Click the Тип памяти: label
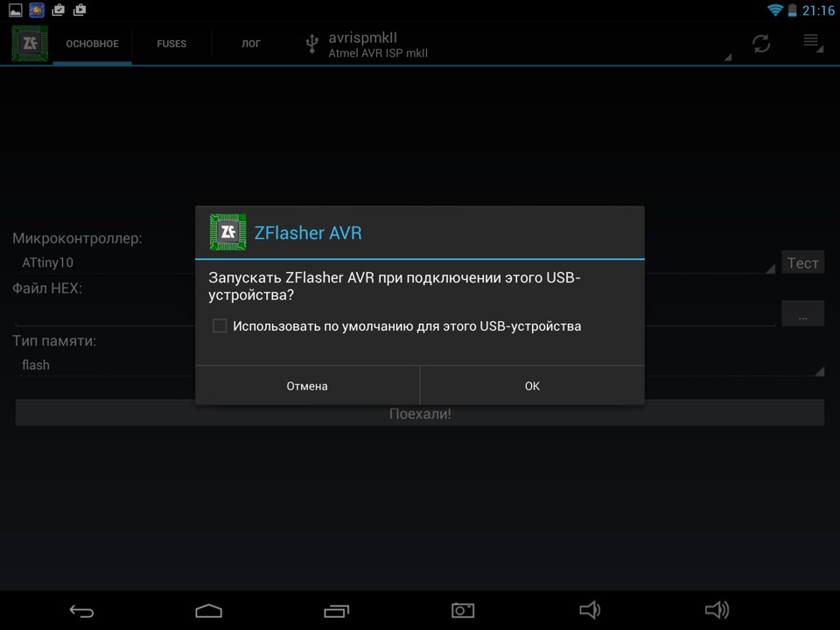 (x=54, y=340)
